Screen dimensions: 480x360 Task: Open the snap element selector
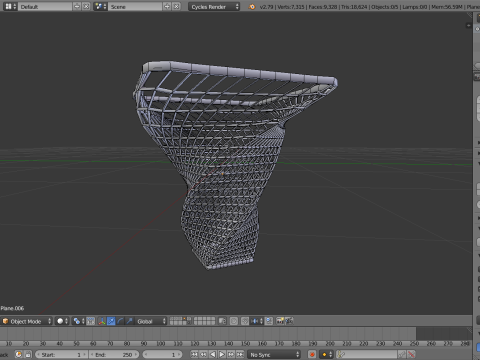pyautogui.click(x=256, y=321)
